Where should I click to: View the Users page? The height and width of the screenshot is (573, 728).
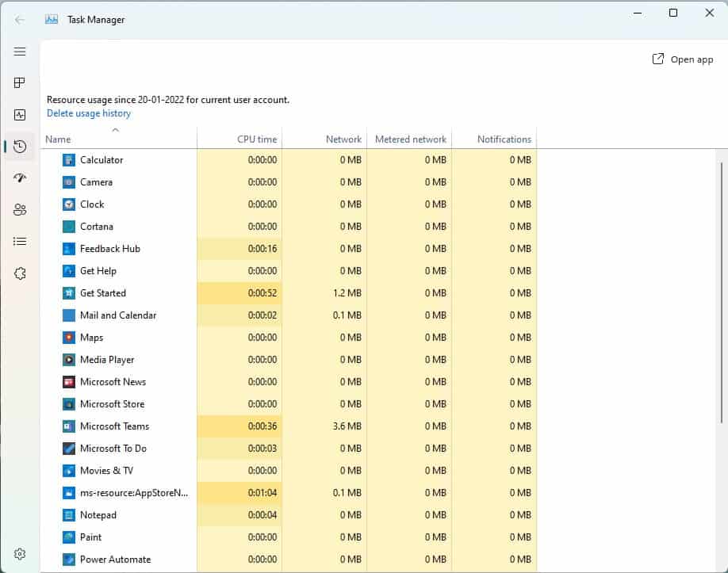coord(20,209)
